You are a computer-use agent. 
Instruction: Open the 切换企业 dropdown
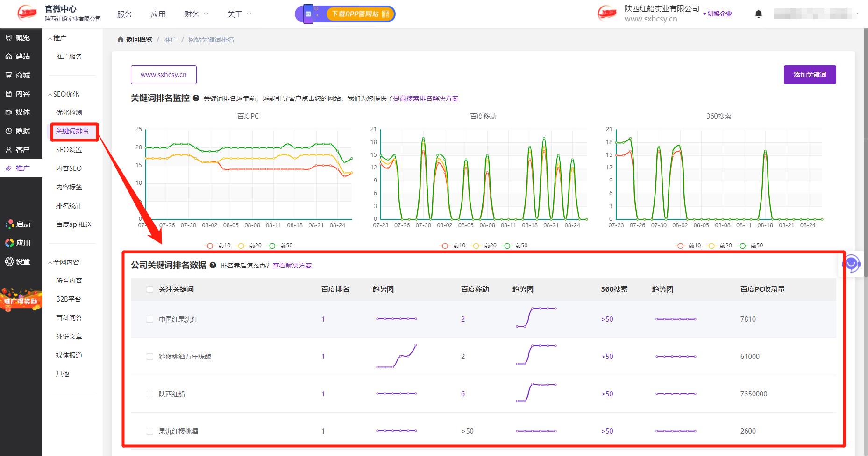coord(718,14)
